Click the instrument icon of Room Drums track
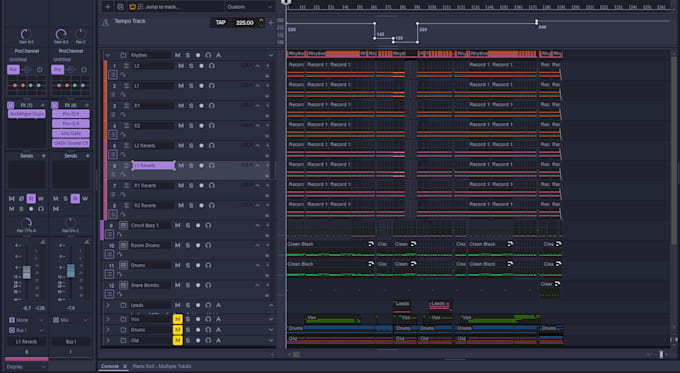 123,245
